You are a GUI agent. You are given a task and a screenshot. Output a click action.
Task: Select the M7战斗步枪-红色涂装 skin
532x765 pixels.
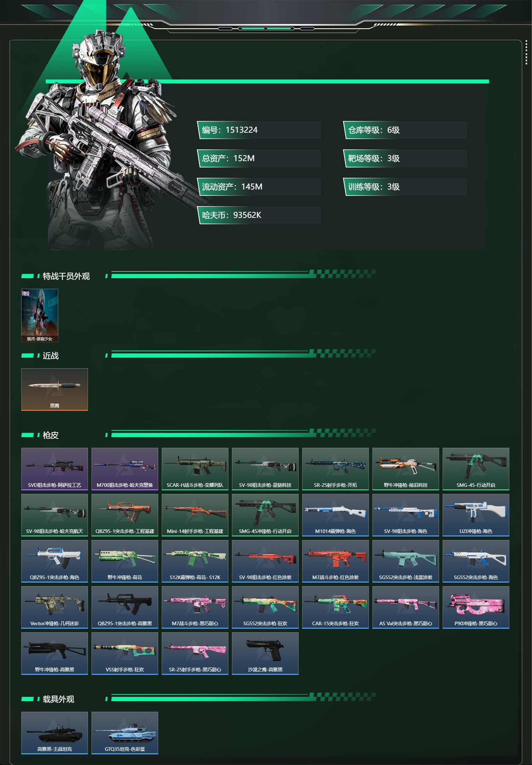(x=336, y=561)
